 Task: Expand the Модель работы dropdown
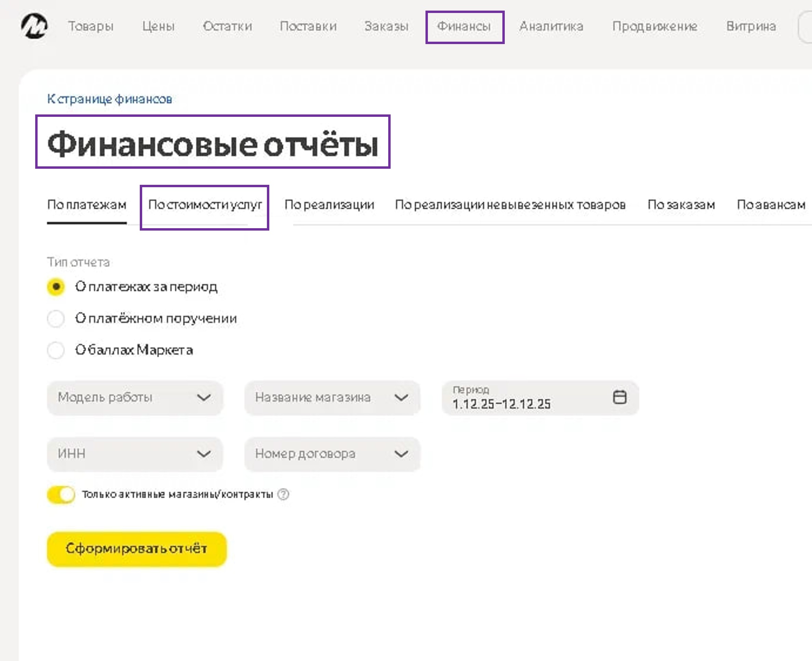(135, 398)
